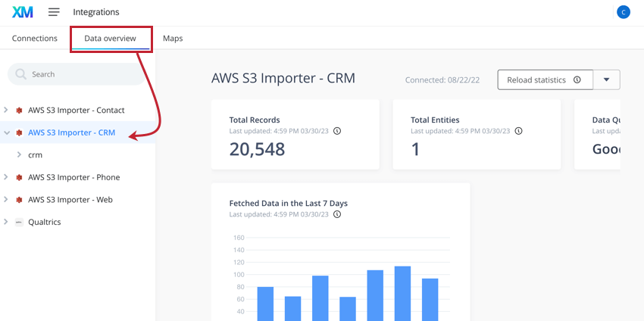The width and height of the screenshot is (644, 321).
Task: Click the AWS icon beside Importer - Contact
Action: (19, 110)
